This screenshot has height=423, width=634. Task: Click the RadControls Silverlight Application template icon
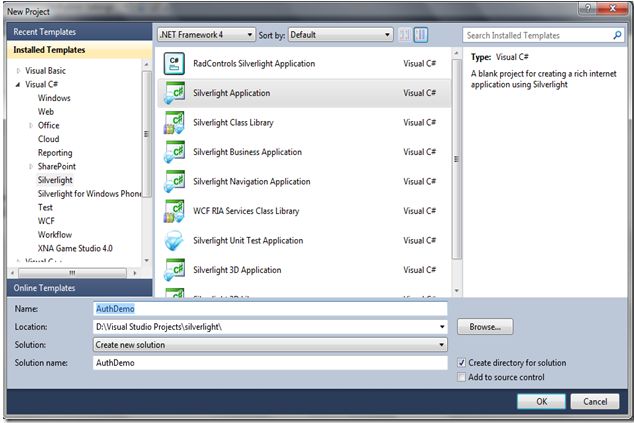[174, 64]
